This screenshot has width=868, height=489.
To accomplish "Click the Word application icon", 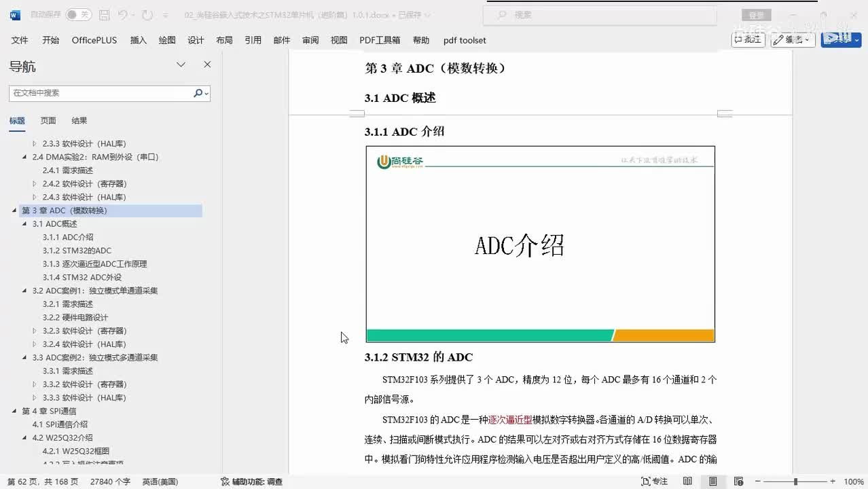I will point(15,14).
